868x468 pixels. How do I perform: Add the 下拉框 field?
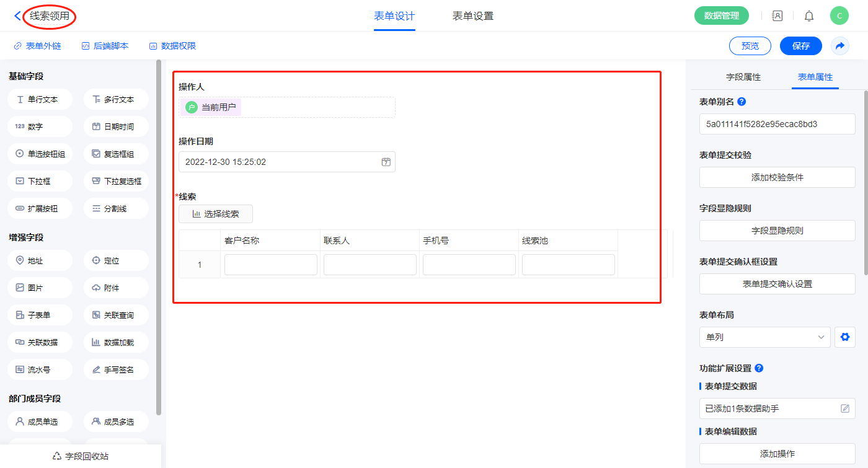point(40,181)
